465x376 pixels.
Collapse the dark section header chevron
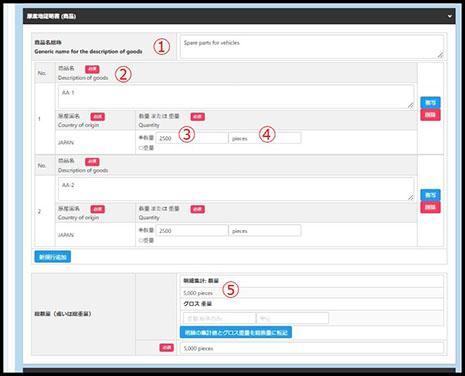click(x=450, y=16)
